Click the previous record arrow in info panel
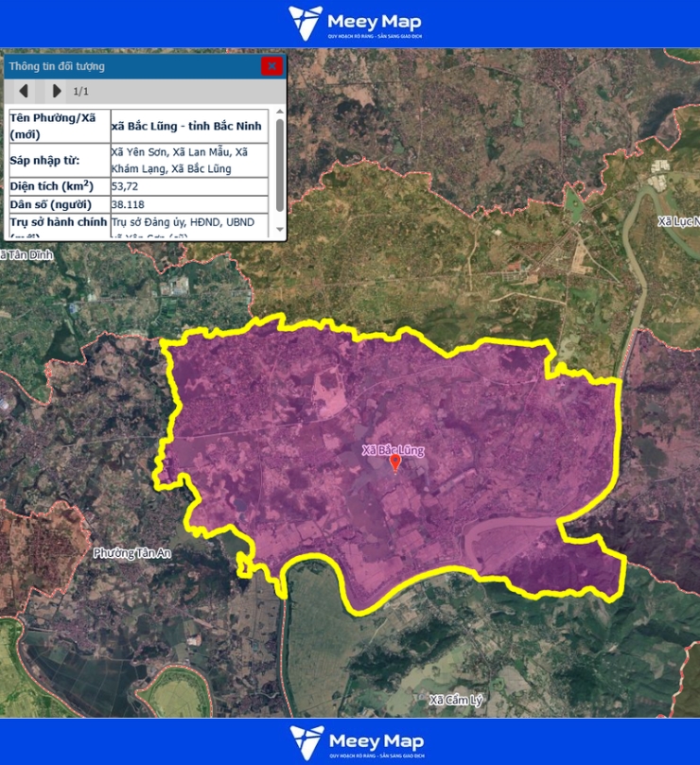Image resolution: width=700 pixels, height=765 pixels. coord(24,91)
